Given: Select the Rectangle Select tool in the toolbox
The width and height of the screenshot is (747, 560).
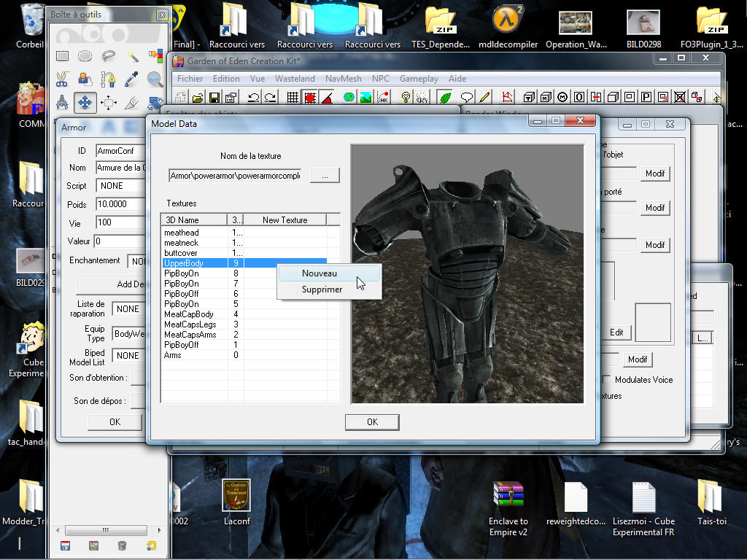Looking at the screenshot, I should coord(63,56).
